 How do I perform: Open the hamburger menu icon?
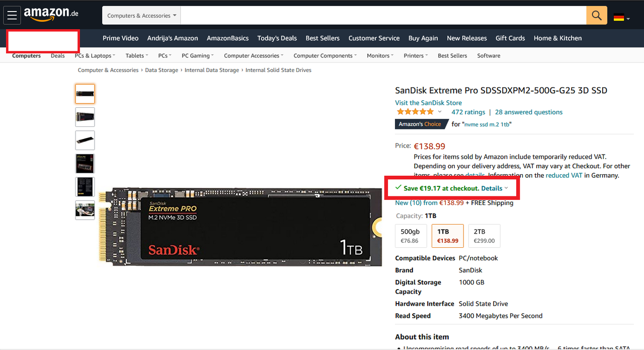[12, 16]
